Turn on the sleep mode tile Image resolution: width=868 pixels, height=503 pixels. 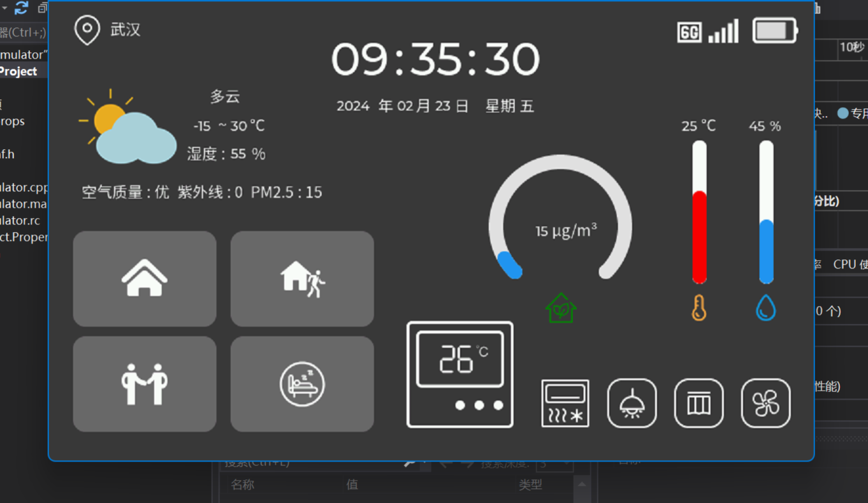point(302,384)
